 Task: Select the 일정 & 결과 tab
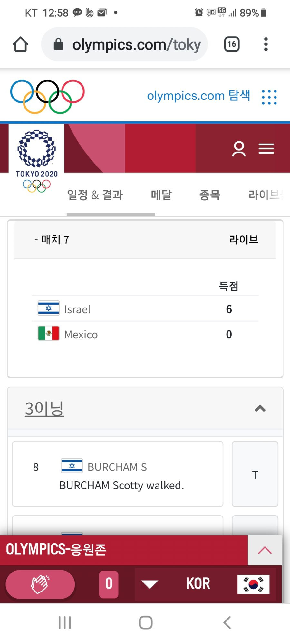pos(95,195)
